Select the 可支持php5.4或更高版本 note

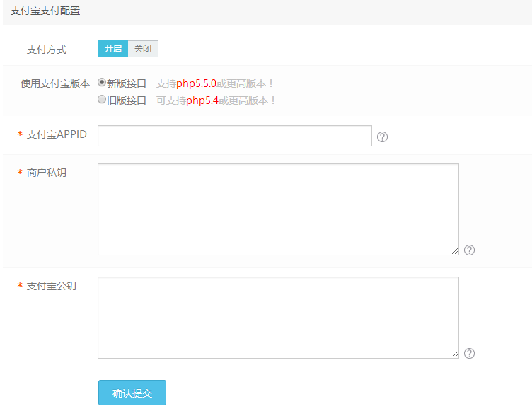coord(216,100)
